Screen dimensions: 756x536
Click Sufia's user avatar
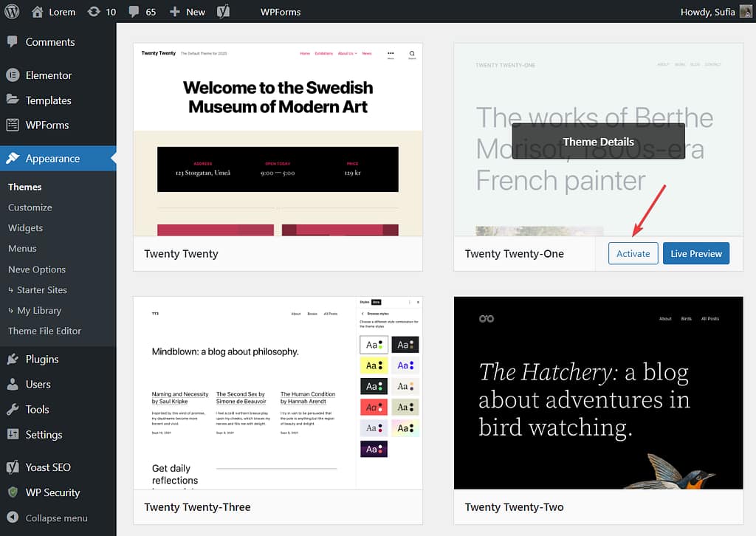pyautogui.click(x=746, y=12)
